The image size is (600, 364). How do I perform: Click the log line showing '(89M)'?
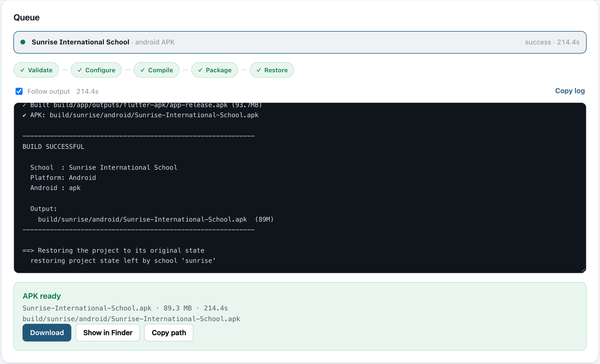pos(156,219)
